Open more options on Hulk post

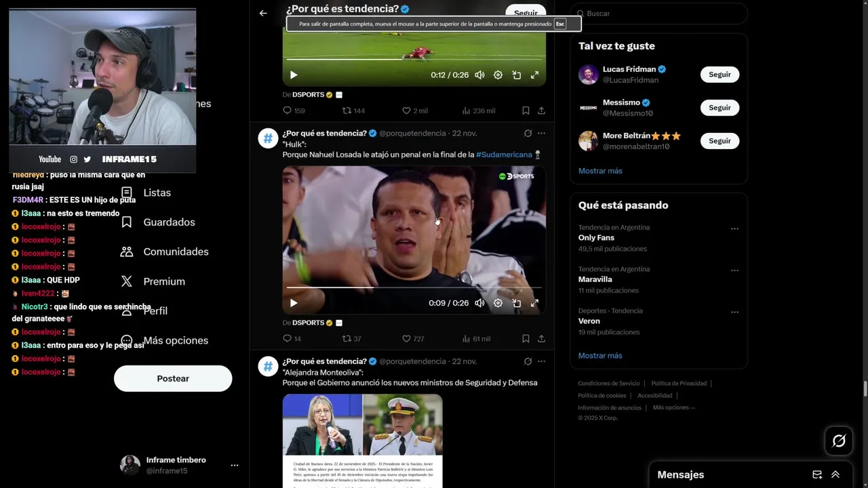click(x=541, y=133)
